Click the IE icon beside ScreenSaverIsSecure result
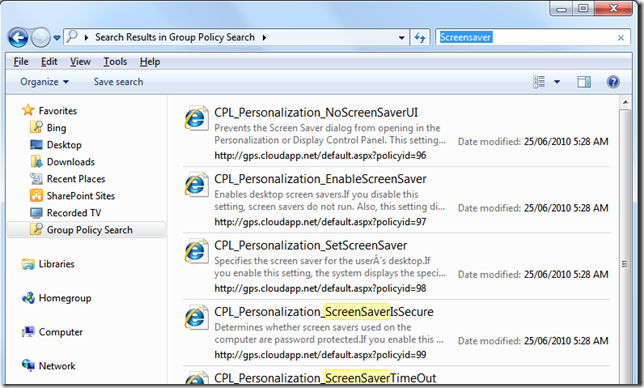This screenshot has height=388, width=644. tap(196, 318)
